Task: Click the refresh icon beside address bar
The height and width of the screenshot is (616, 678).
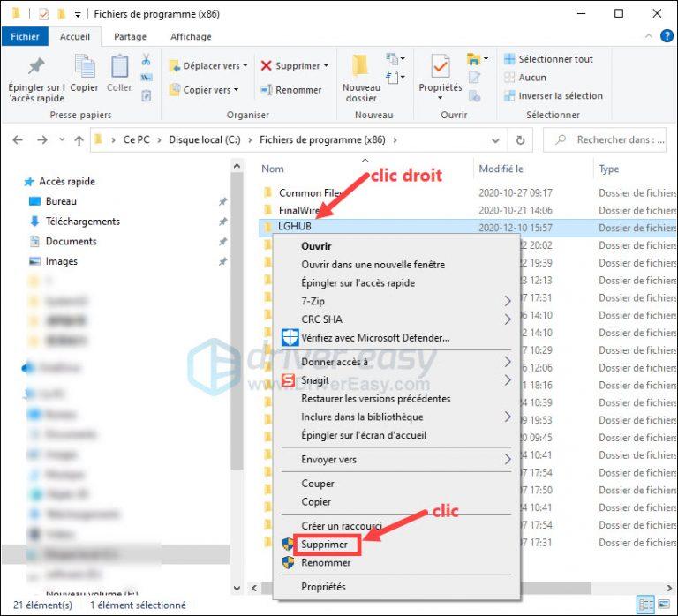Action: click(521, 140)
